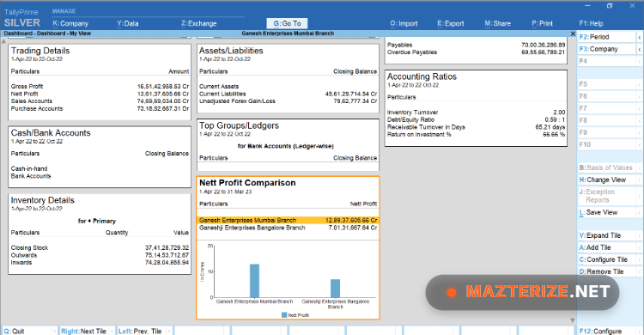Screen dimensions: 644x335
Task: Click the Nett Profit row in Trading Details
Action: coord(100,94)
